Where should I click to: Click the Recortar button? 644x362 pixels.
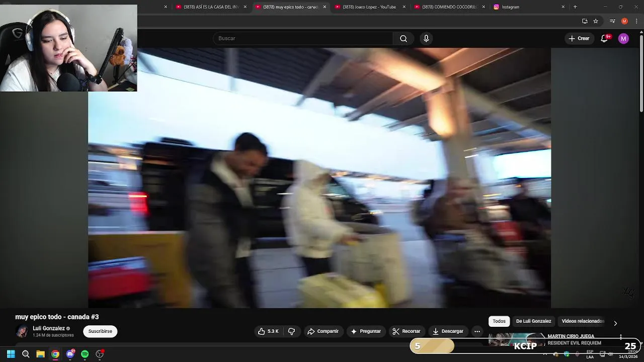coord(406,331)
